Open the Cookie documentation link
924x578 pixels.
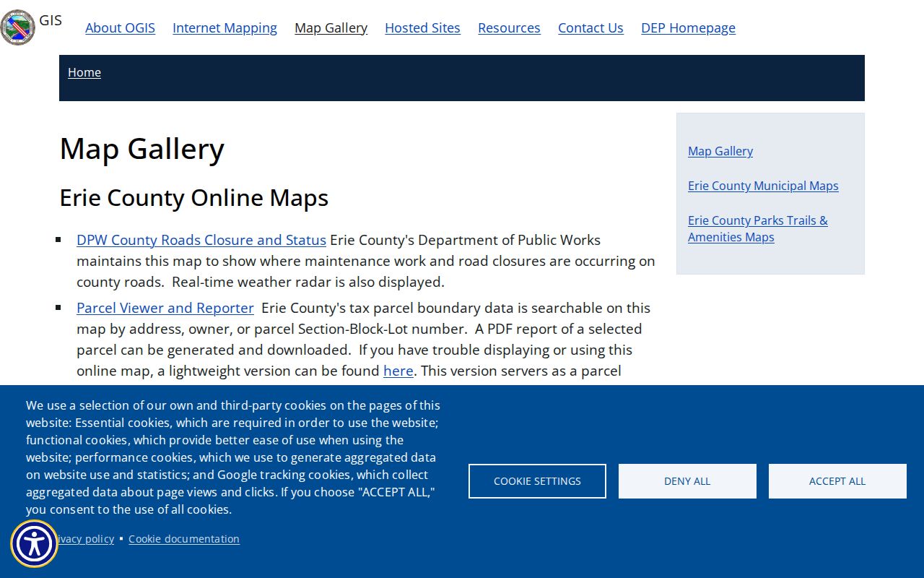click(184, 539)
